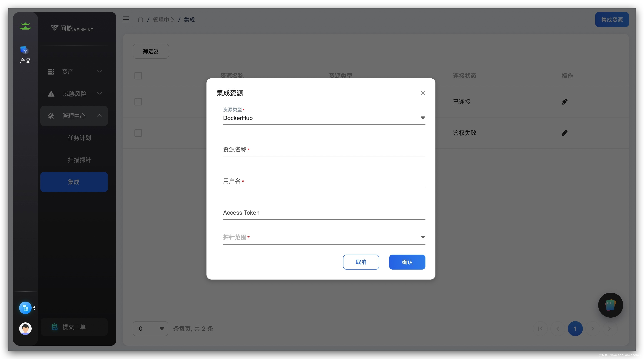Close the 集成资源 dialog with X icon
The height and width of the screenshot is (359, 644).
pos(423,93)
